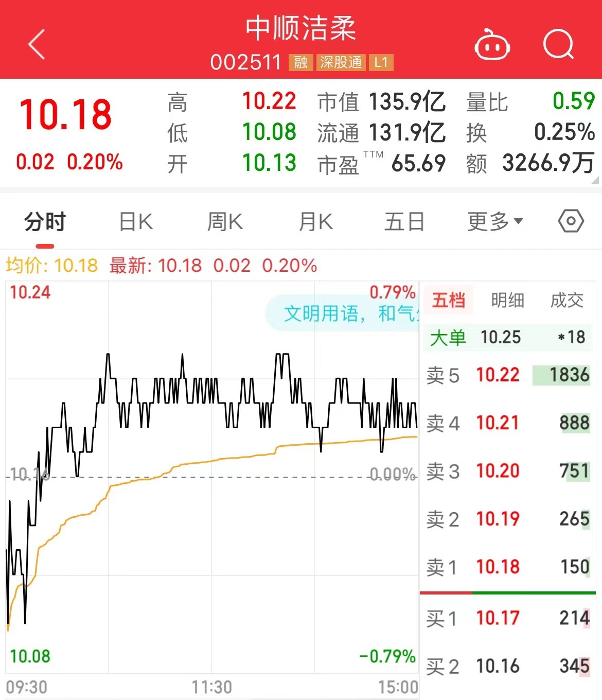Tap the open price 10.13 value
Image resolution: width=602 pixels, height=700 pixels.
tap(269, 163)
